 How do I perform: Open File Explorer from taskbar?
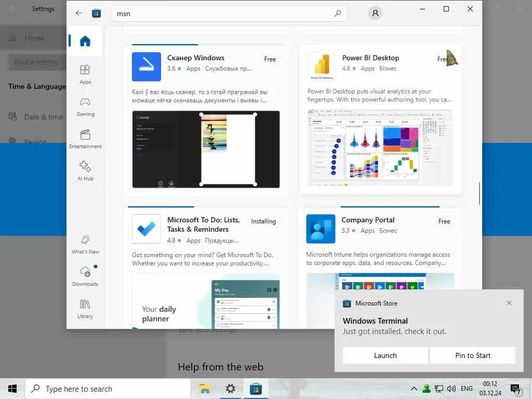pos(205,389)
